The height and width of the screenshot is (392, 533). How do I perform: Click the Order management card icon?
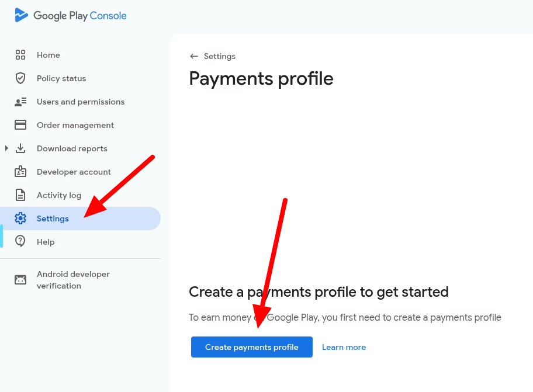point(20,125)
